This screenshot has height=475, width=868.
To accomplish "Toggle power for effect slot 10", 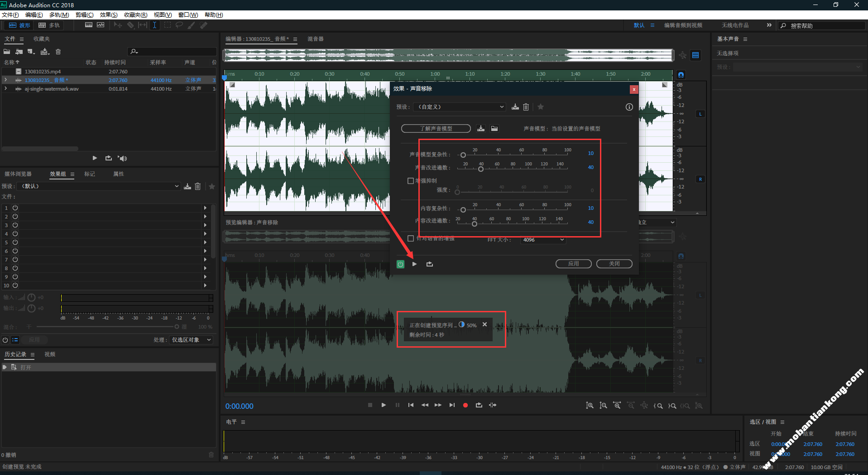I will [15, 286].
